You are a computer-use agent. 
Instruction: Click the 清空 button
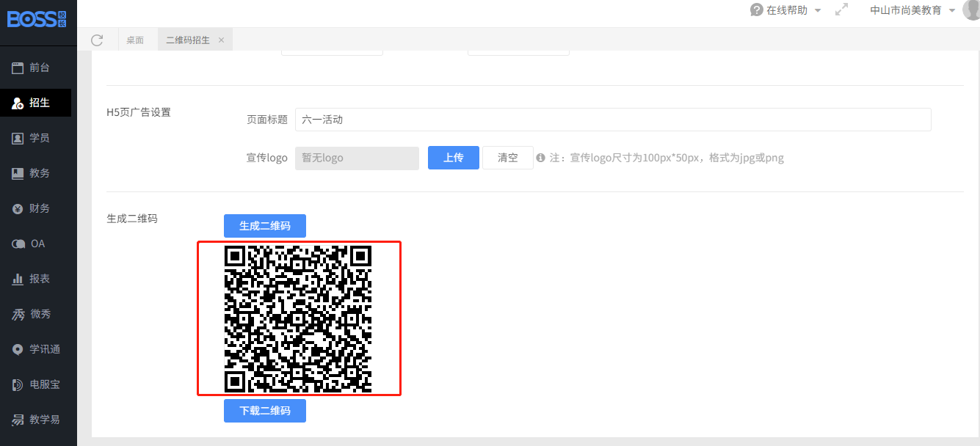tap(508, 158)
